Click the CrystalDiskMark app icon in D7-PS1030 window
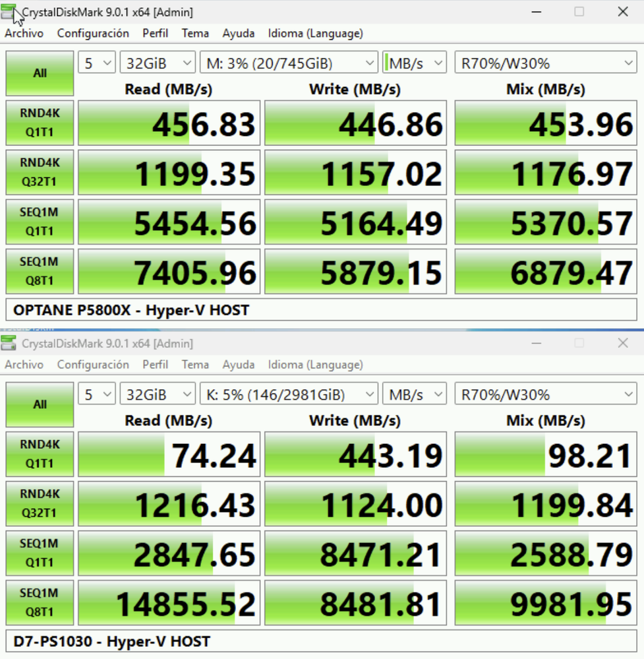This screenshot has height=659, width=644. click(x=9, y=343)
